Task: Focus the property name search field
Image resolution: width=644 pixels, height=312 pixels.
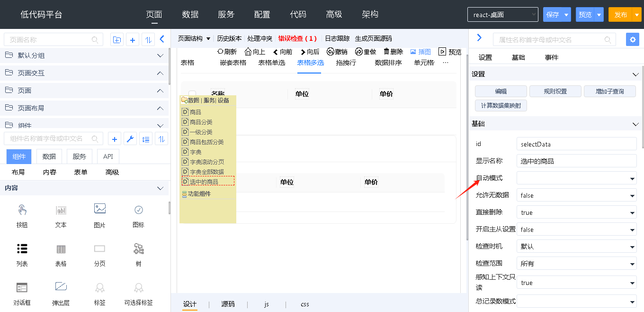Action: pyautogui.click(x=555, y=39)
